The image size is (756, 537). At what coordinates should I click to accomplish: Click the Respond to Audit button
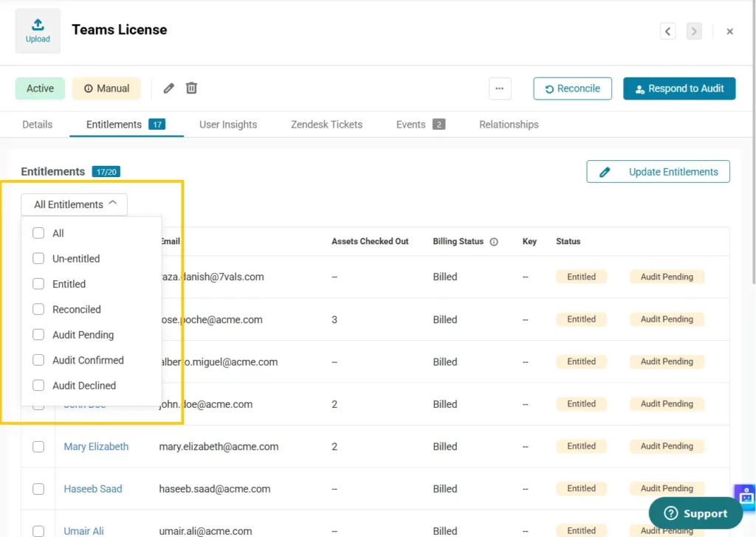click(678, 89)
